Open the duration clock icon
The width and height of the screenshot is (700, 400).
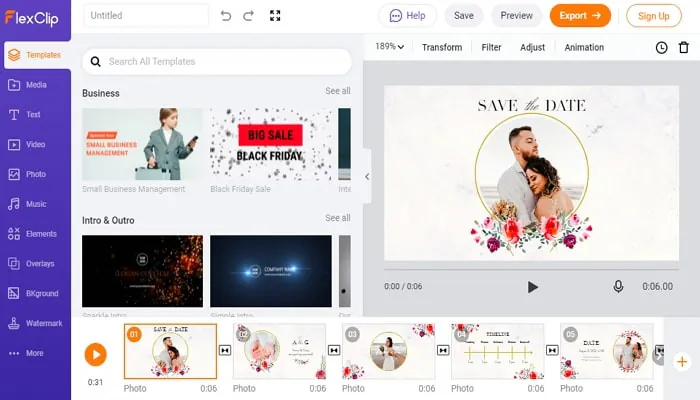point(661,47)
